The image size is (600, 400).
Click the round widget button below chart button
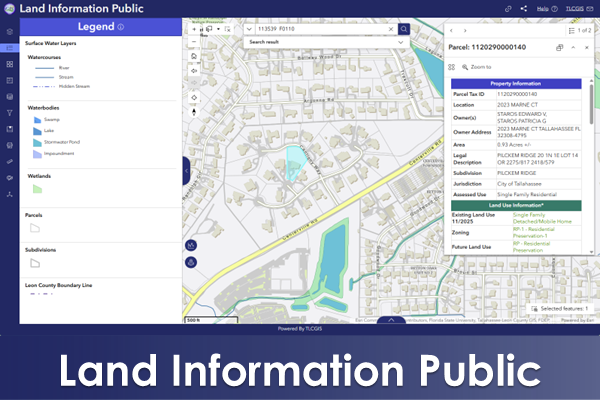(x=191, y=262)
